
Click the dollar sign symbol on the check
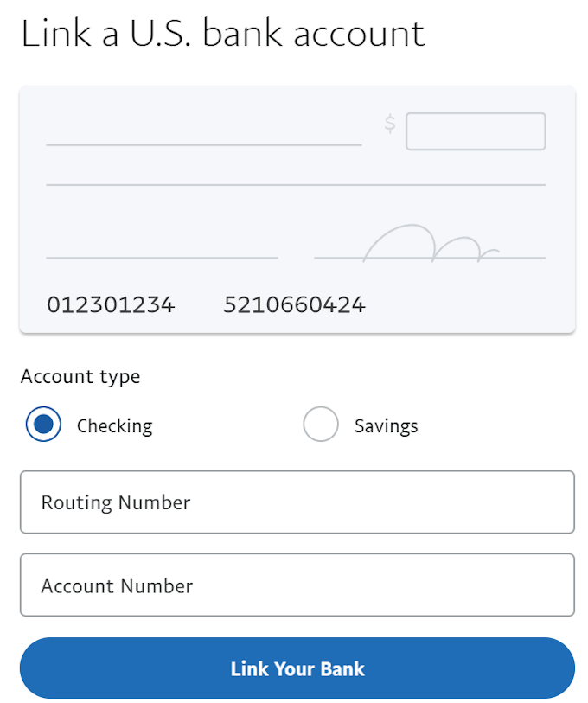coord(390,125)
